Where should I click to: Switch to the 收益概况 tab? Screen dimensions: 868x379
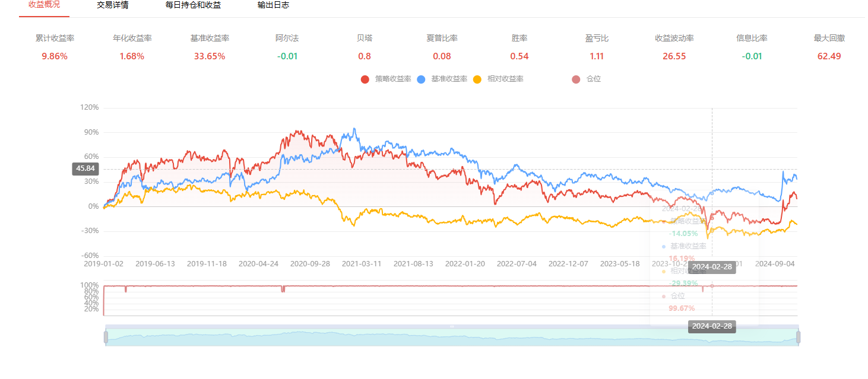[x=44, y=5]
